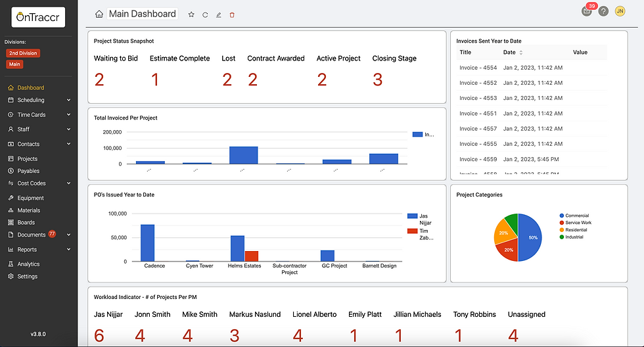Open the notifications inbox with 39 badge

coord(587,11)
